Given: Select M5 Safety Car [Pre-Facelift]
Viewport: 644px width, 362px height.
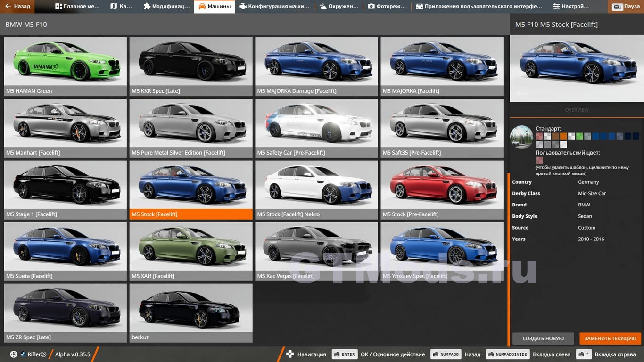Looking at the screenshot, I should coord(317,128).
